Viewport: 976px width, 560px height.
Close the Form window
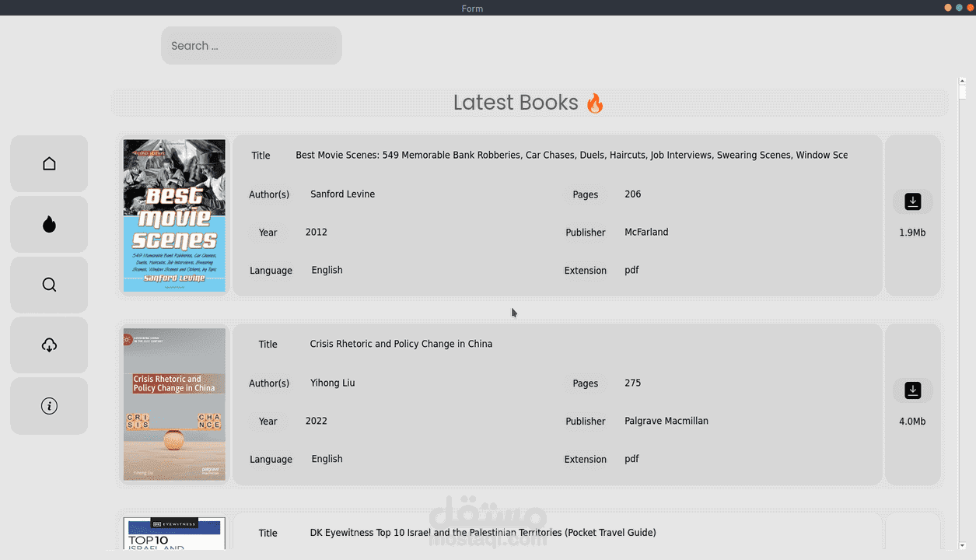pos(971,7)
